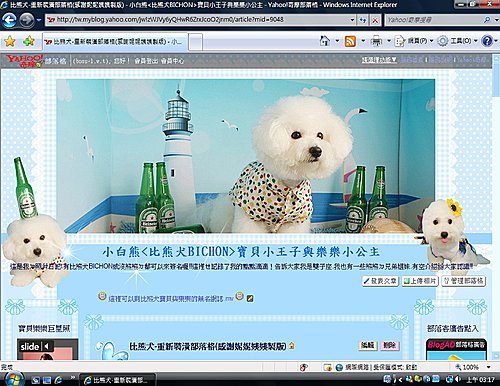The image size is (500, 386).
Task: Click the blog title 小白熊<比熊犬BICHON> heading
Action: (241, 252)
